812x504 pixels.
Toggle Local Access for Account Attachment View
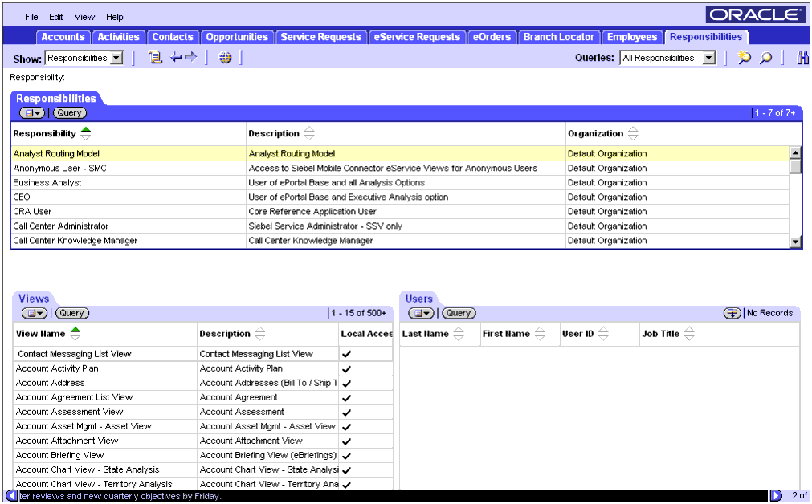346,441
